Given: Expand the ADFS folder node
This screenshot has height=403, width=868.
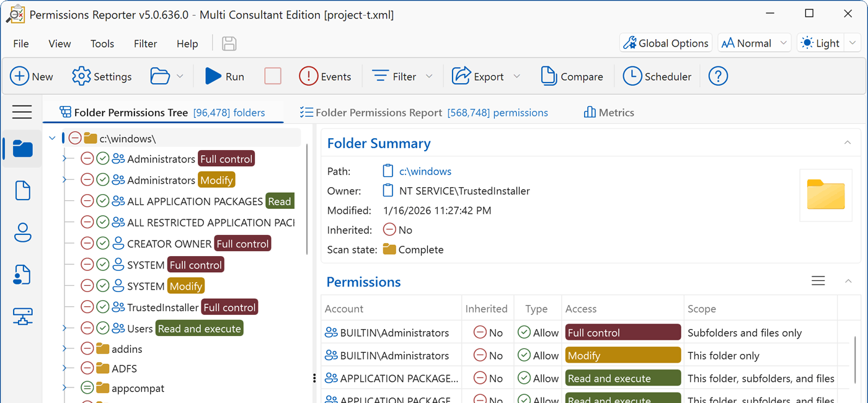Looking at the screenshot, I should point(64,368).
